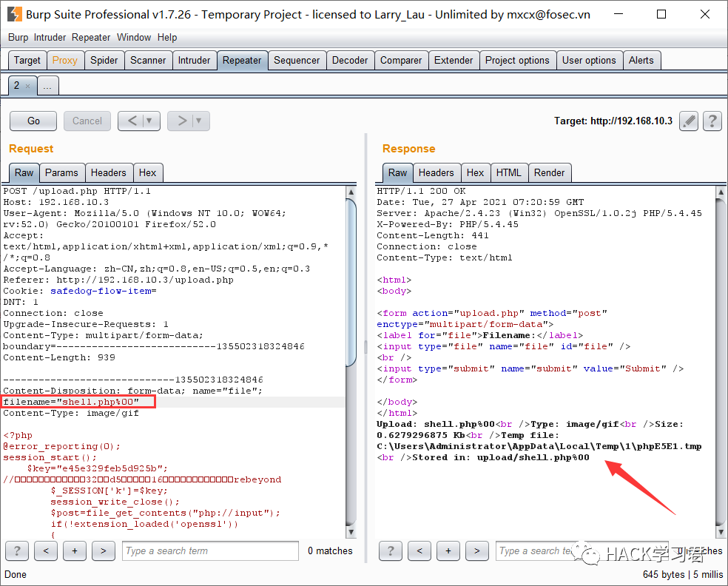Click the Cancel button

(87, 121)
